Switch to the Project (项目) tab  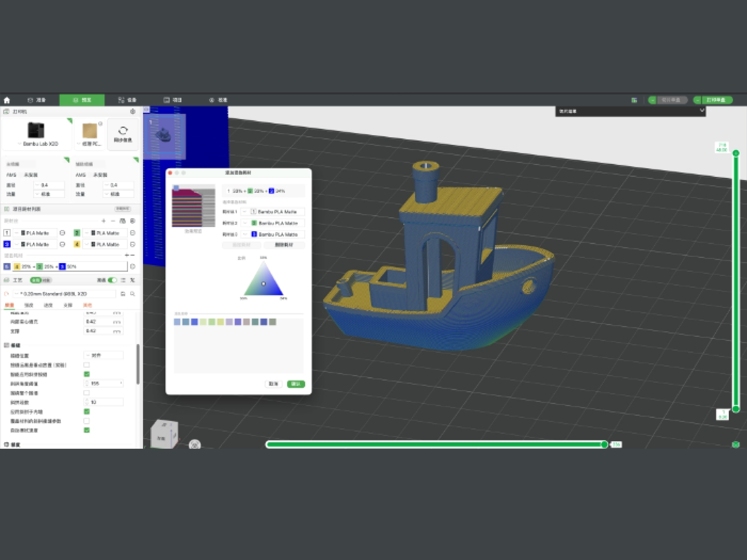[173, 100]
